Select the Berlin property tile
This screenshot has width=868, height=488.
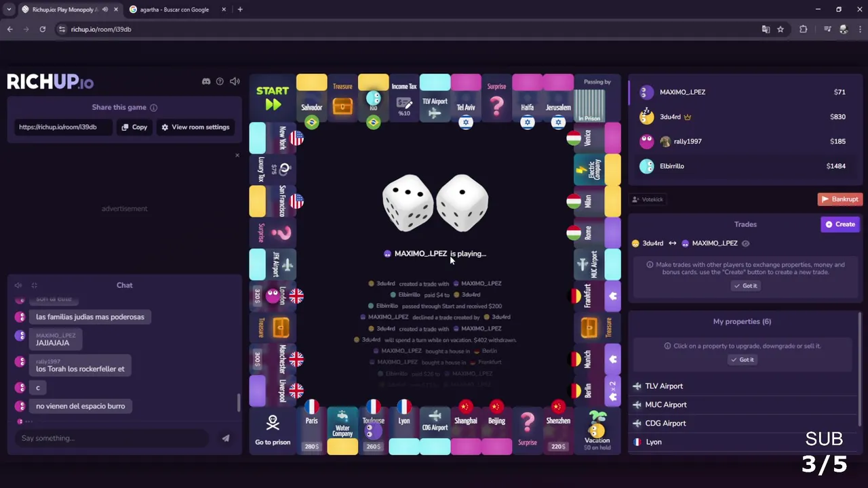[x=597, y=391]
